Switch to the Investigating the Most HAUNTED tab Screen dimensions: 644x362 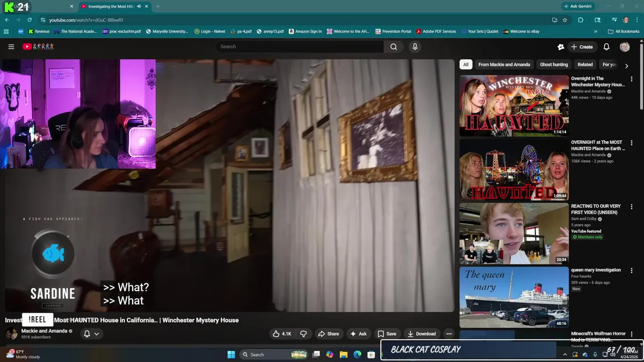tap(110, 7)
